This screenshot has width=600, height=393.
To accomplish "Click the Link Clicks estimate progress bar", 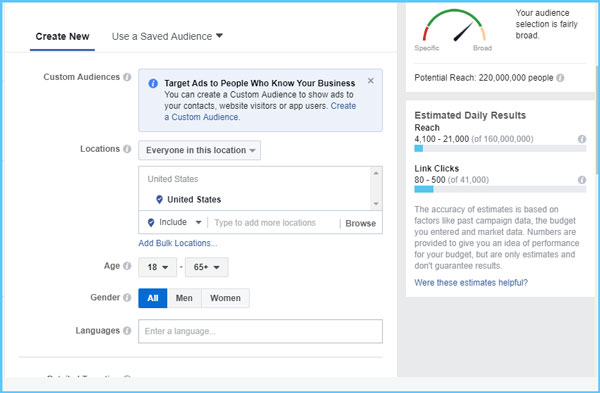I will 500,189.
